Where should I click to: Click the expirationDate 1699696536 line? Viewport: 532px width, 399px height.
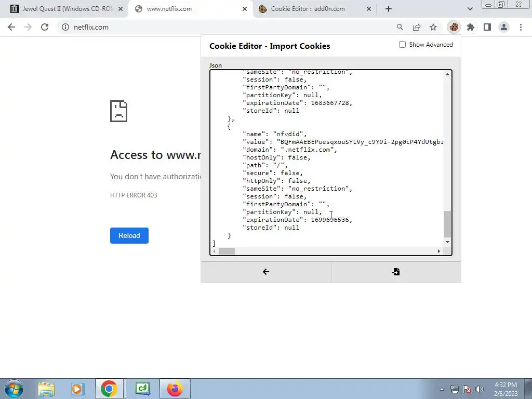297,220
